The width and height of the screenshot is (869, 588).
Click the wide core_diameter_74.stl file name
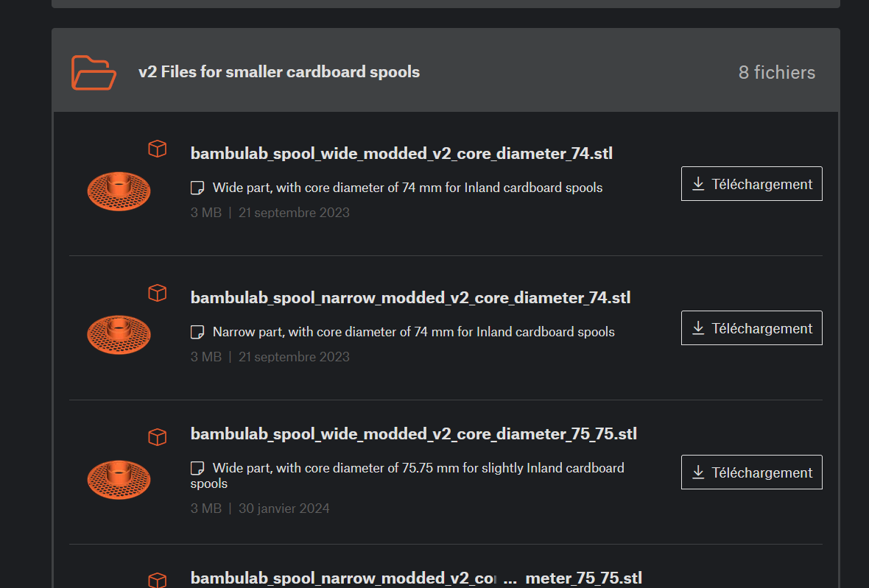click(401, 154)
